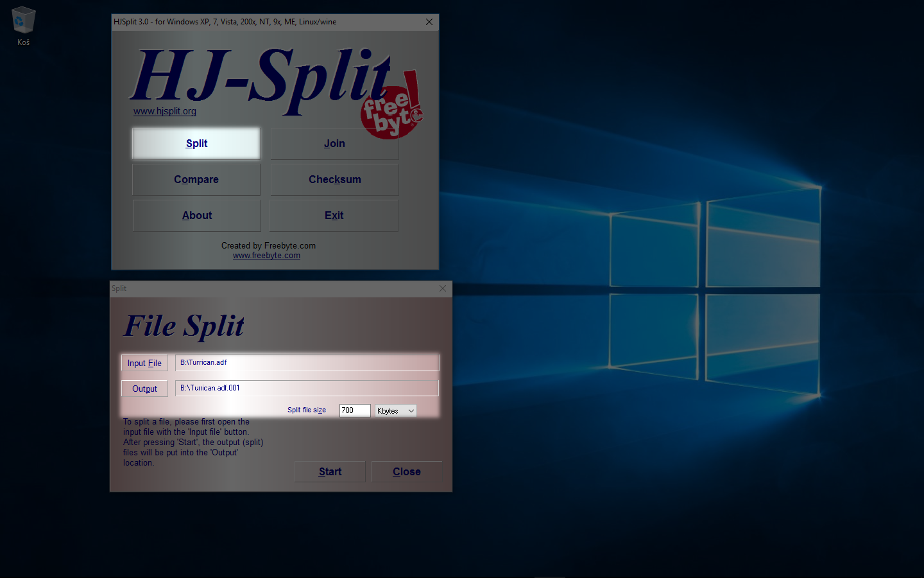
Task: Open the About dialog in HJSplit
Action: (196, 215)
